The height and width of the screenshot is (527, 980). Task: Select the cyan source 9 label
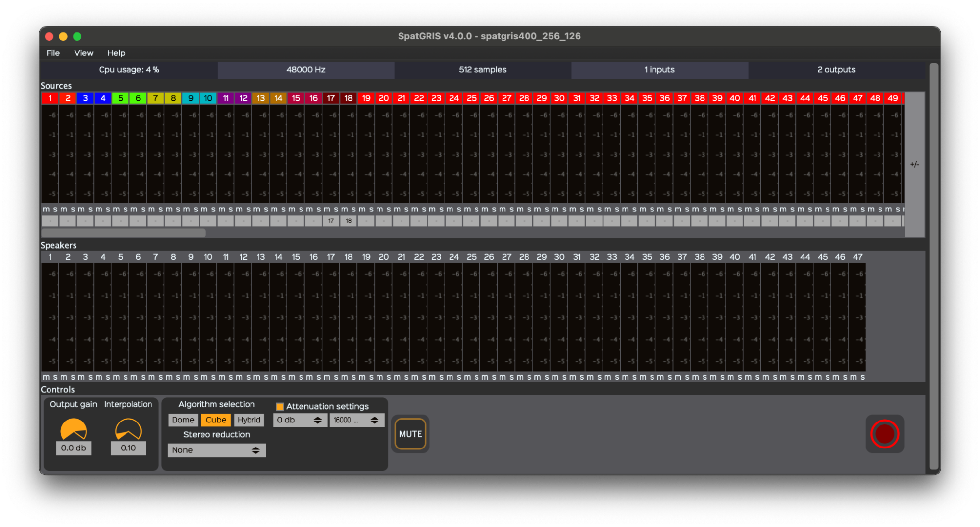pyautogui.click(x=191, y=98)
